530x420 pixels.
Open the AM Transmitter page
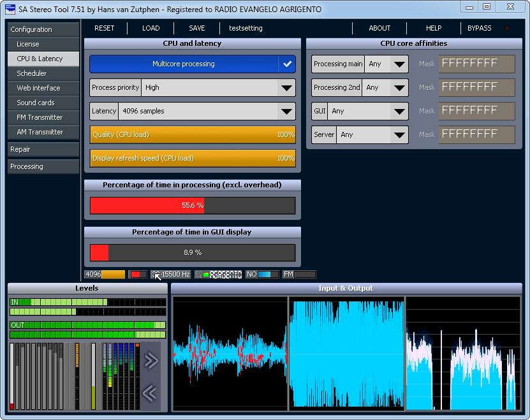(43, 132)
